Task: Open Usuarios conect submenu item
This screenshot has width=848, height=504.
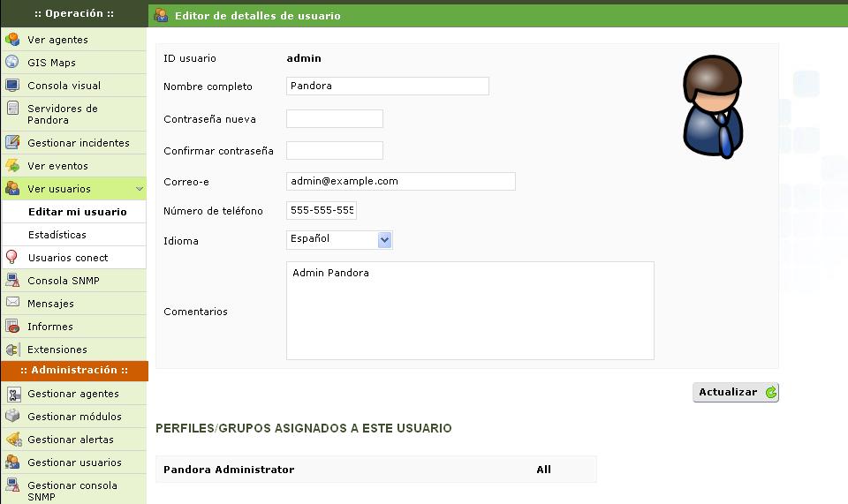Action: (68, 258)
